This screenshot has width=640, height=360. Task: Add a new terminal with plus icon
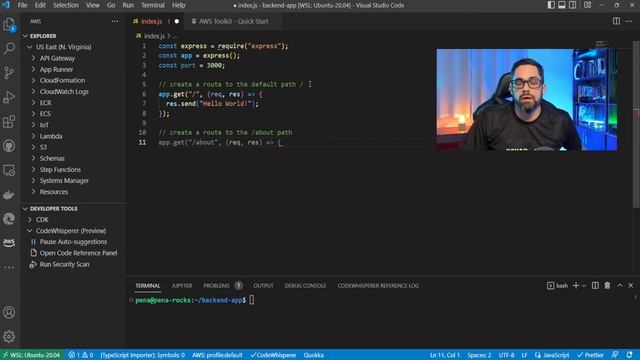click(x=576, y=286)
